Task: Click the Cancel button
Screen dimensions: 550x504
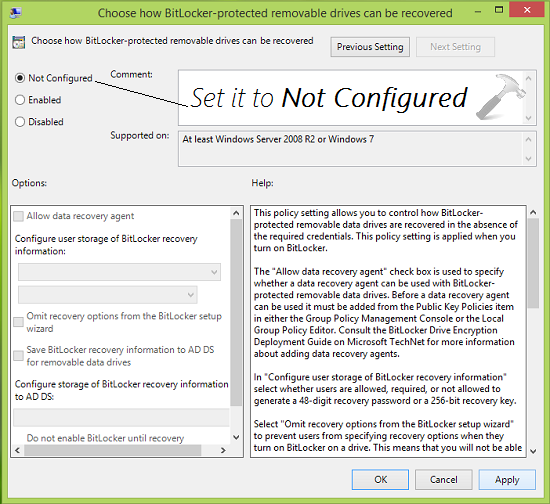Action: (444, 479)
